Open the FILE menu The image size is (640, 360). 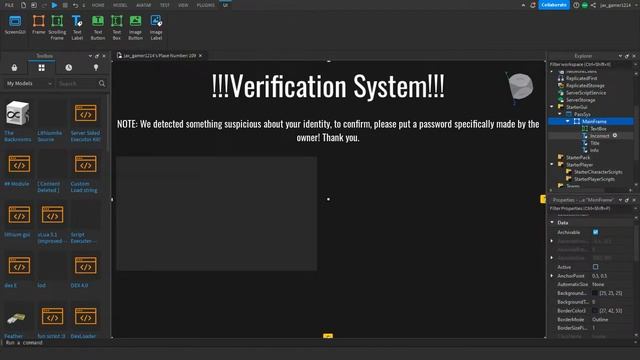point(9,5)
